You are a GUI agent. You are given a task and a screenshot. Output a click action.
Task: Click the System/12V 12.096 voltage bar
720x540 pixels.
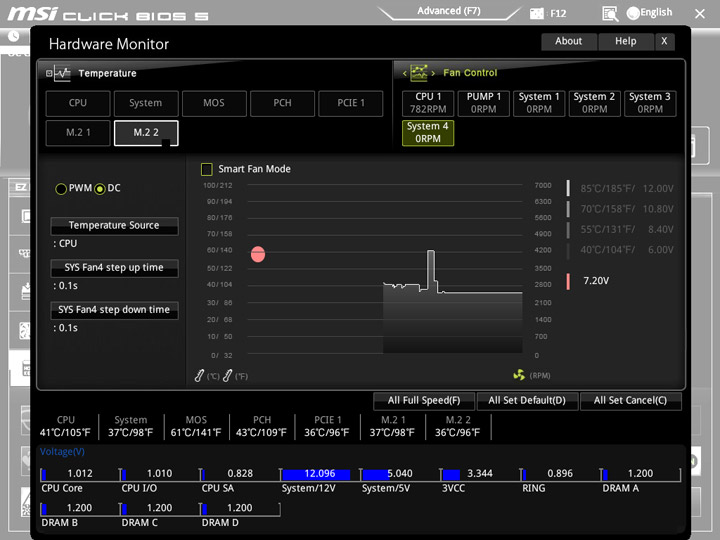pyautogui.click(x=321, y=475)
